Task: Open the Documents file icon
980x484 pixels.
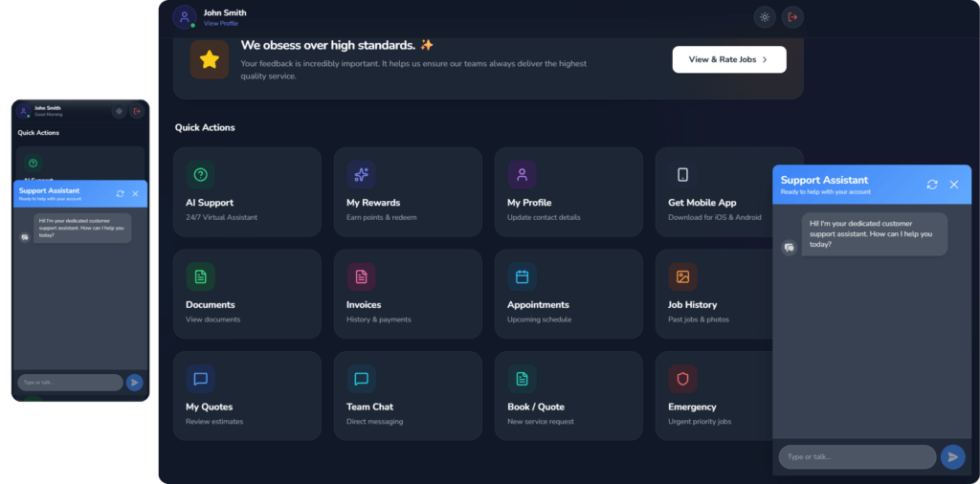Action: pyautogui.click(x=201, y=276)
